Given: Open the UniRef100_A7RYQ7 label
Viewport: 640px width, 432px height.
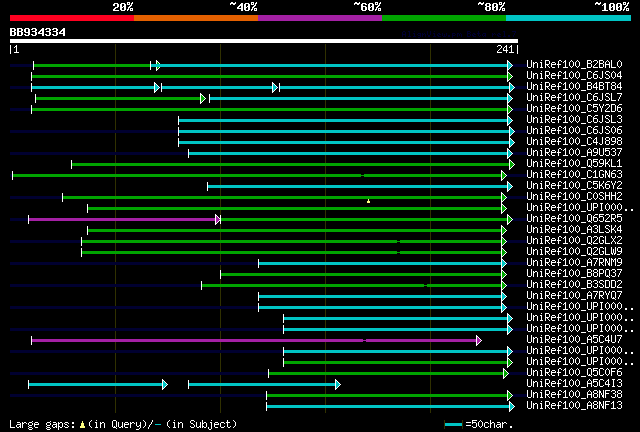Looking at the screenshot, I should tap(574, 296).
